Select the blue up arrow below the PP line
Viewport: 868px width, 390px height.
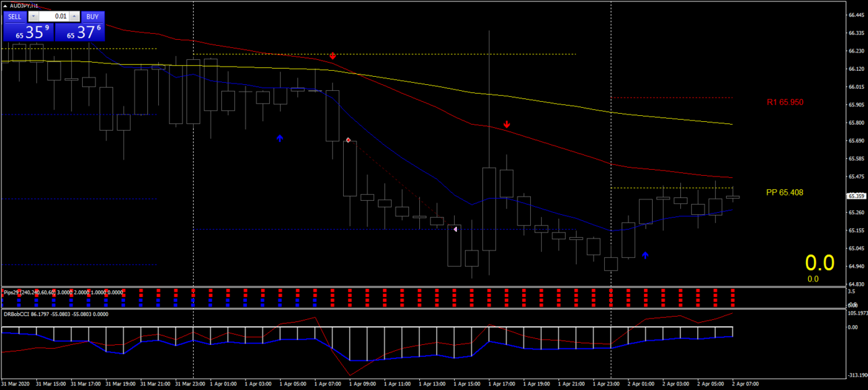tap(645, 255)
